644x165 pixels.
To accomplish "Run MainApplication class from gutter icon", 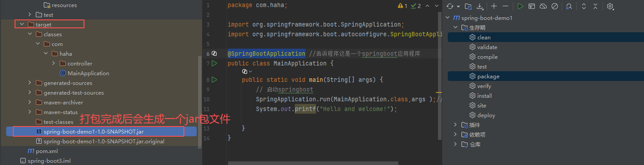I will pos(214,63).
